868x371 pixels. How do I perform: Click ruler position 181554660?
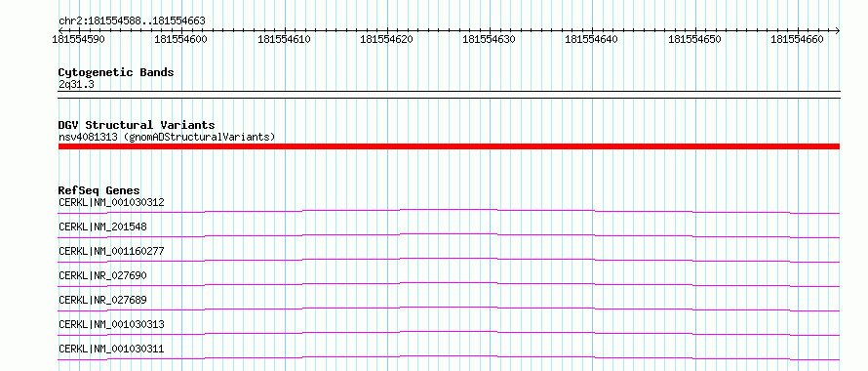(797, 39)
